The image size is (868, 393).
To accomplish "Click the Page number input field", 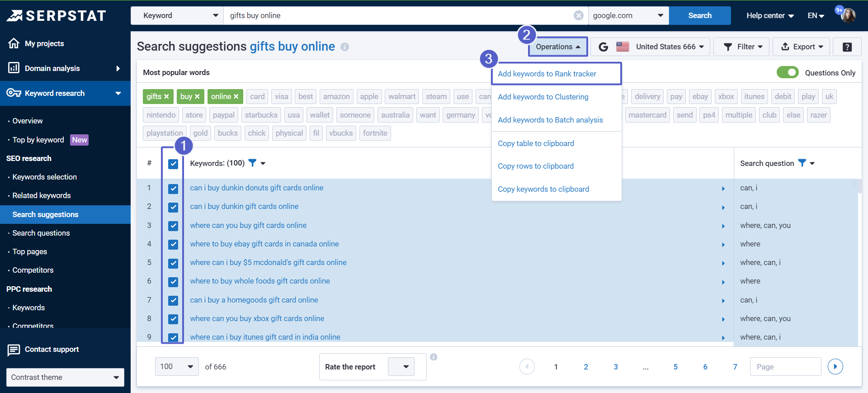I will pos(785,366).
